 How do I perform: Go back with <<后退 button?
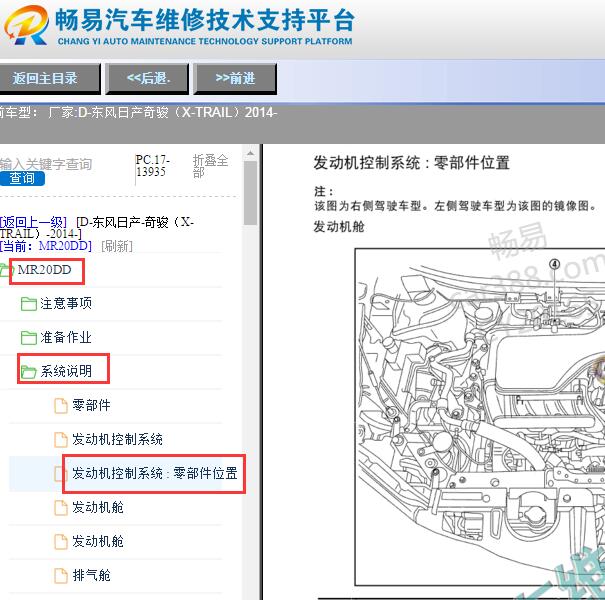pos(148,78)
